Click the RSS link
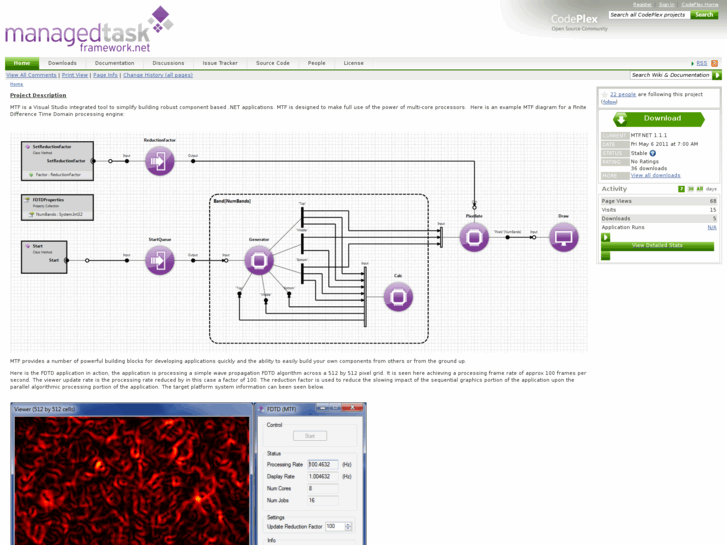 tap(701, 63)
